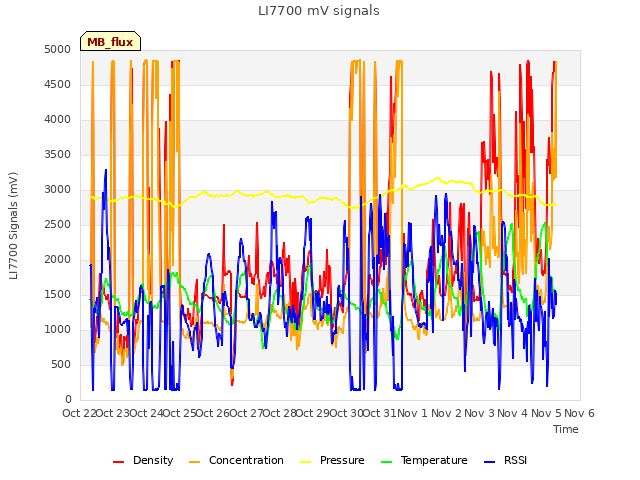Click the 4000 y-axis tick label
The image size is (640, 480).
58,120
